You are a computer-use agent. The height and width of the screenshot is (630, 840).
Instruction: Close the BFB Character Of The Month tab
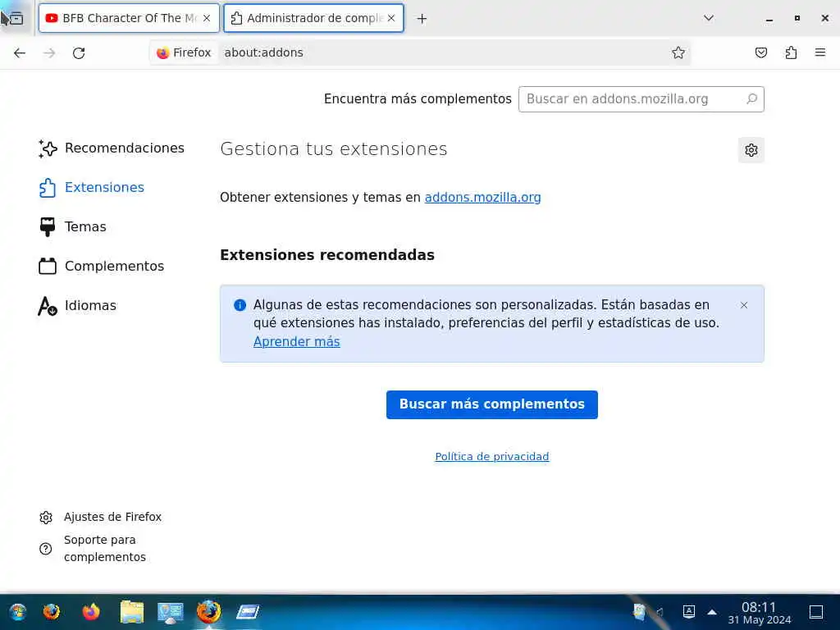pyautogui.click(x=206, y=18)
